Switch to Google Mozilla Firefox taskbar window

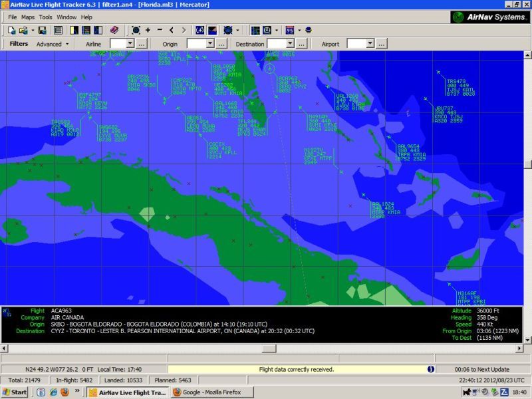[207, 392]
